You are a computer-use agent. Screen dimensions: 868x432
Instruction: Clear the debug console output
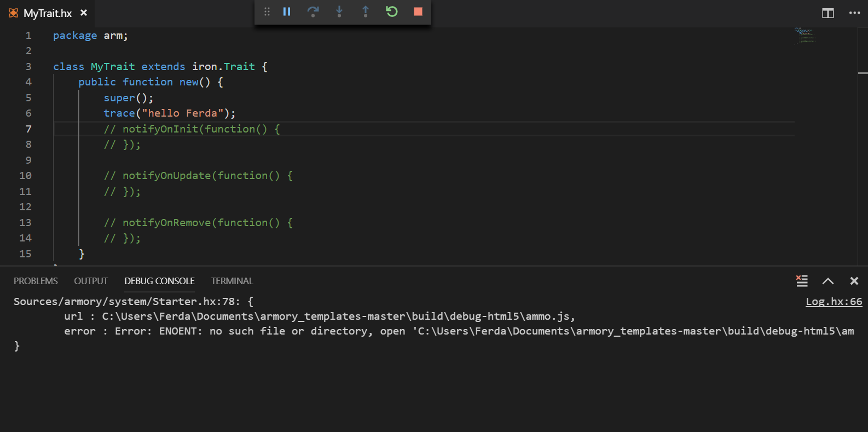coord(802,281)
